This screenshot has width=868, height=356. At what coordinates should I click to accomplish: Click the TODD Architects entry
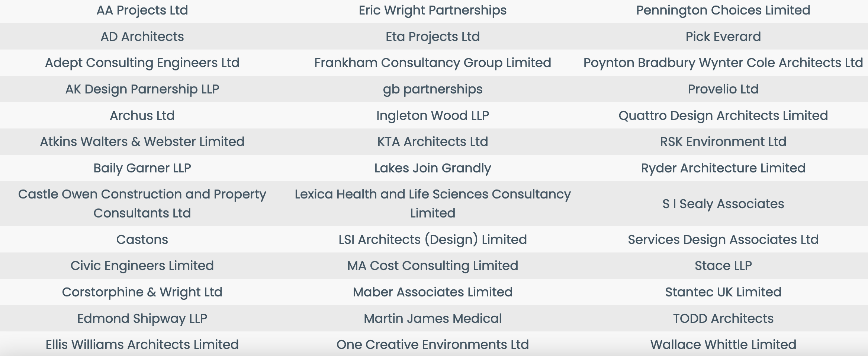pos(723,318)
